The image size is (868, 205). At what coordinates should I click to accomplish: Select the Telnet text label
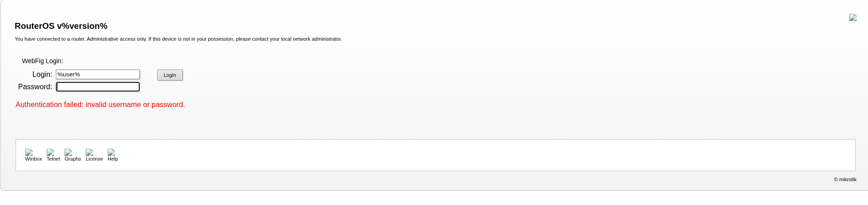53,159
